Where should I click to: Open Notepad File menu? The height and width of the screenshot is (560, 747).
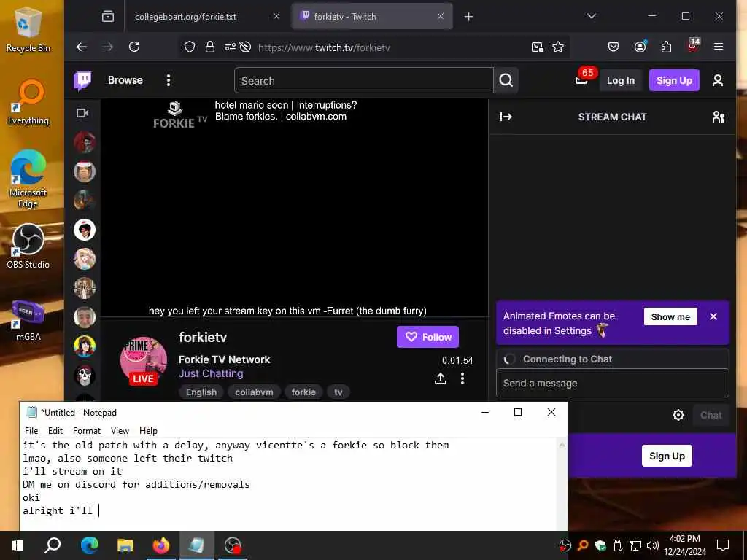coord(31,430)
